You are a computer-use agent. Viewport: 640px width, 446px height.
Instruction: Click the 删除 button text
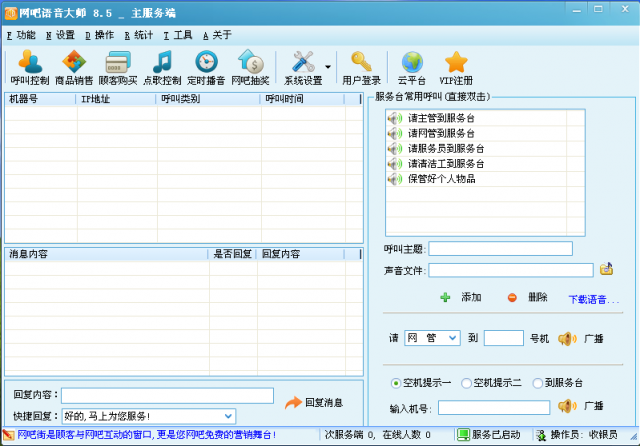pyautogui.click(x=538, y=297)
